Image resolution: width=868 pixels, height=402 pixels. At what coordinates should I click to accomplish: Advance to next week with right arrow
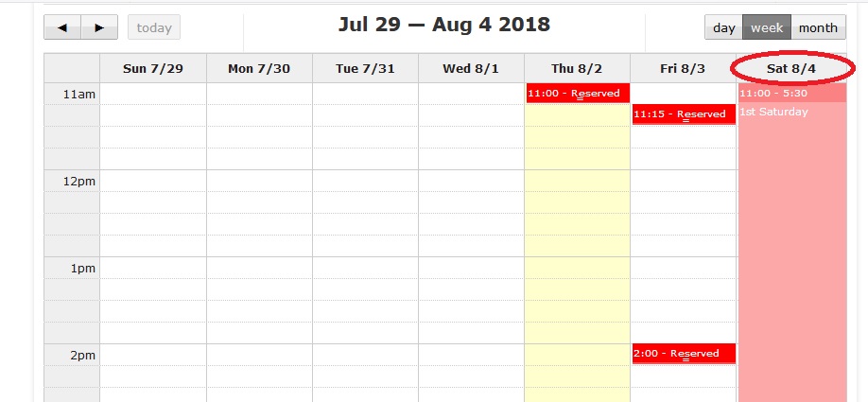tap(98, 27)
